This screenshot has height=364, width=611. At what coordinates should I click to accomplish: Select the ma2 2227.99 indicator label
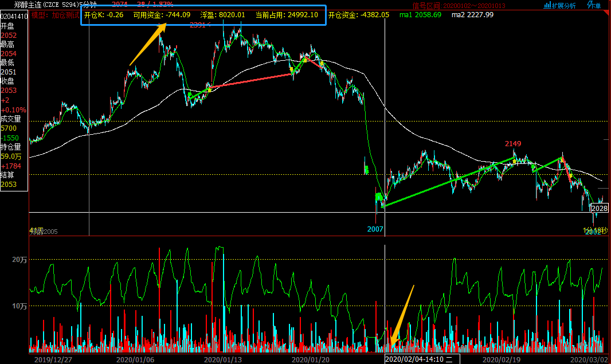(472, 15)
